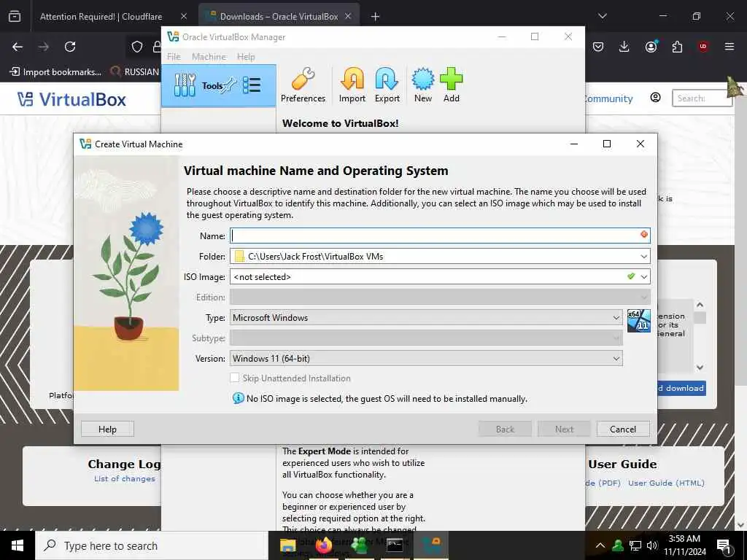The height and width of the screenshot is (560, 747).
Task: Open Firefox downloads panel icon
Action: (x=624, y=47)
